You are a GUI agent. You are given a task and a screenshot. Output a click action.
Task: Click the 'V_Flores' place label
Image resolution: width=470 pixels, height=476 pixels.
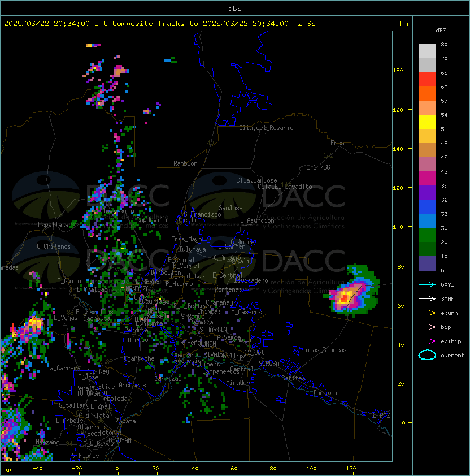(85, 456)
